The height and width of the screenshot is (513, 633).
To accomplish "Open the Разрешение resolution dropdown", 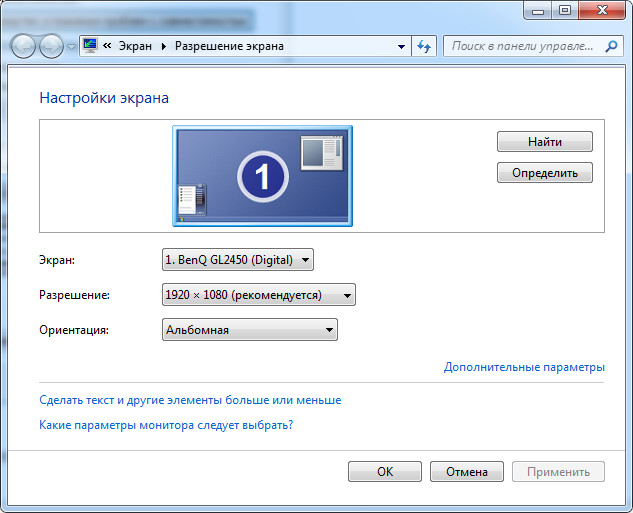I will tap(259, 295).
